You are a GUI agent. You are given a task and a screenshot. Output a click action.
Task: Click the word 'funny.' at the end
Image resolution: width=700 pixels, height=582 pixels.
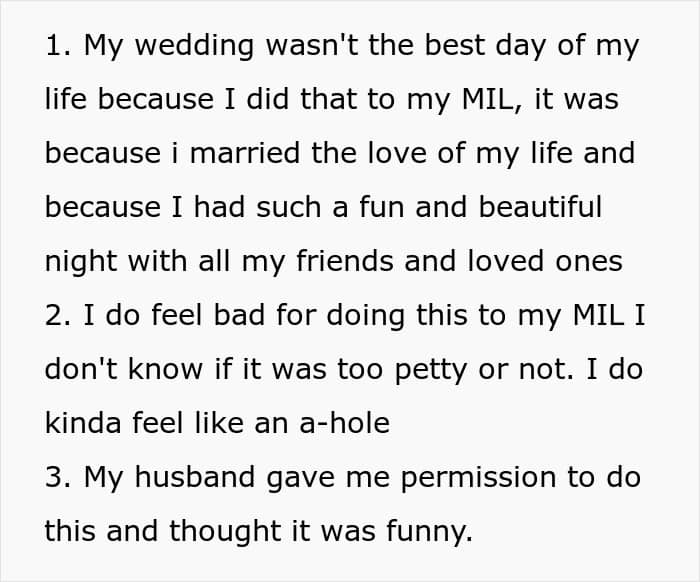[x=429, y=532]
